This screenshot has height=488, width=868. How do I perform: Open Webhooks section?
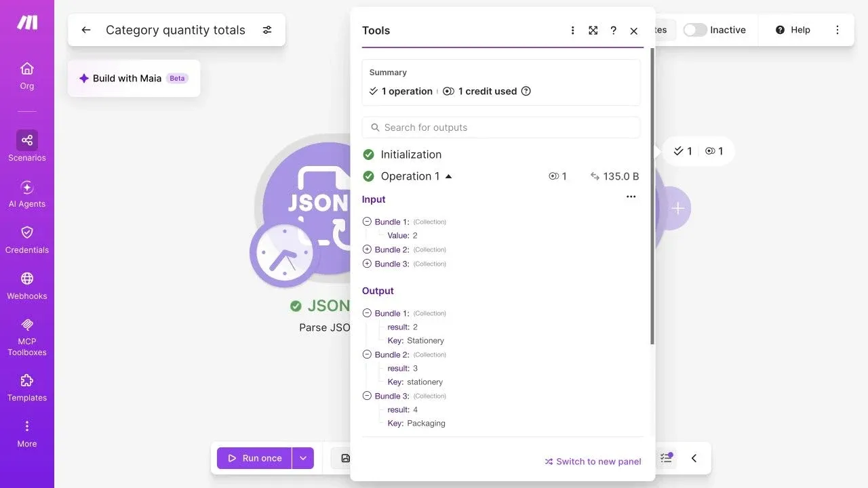(x=27, y=286)
